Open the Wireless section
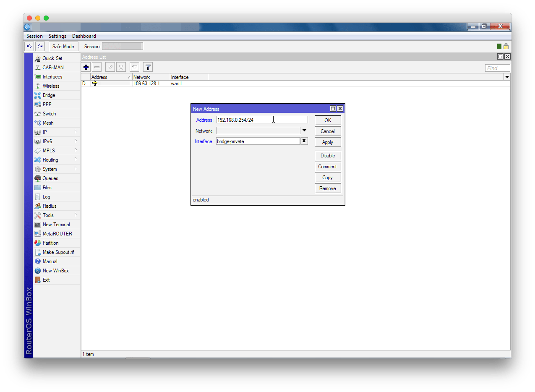 point(51,86)
